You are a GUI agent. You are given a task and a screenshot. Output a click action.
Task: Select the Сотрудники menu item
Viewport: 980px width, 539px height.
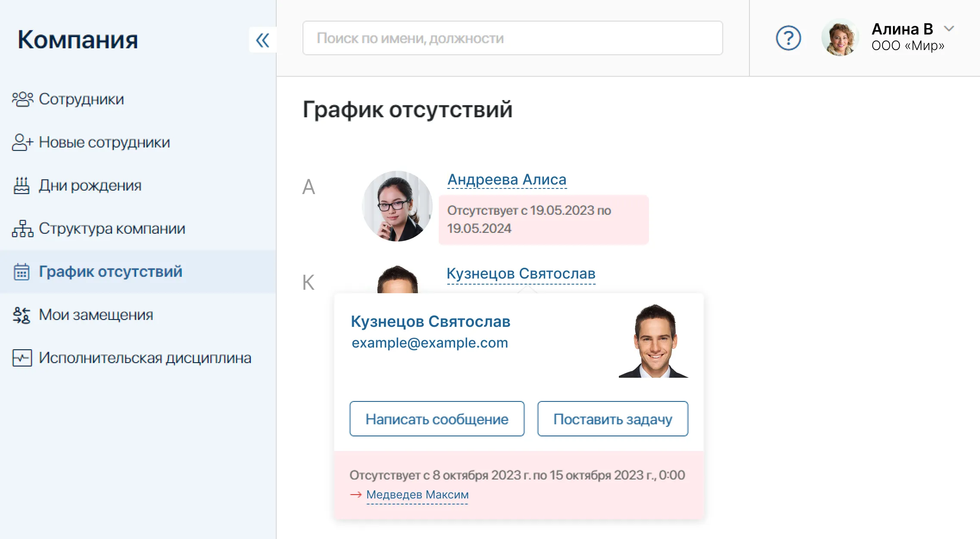[81, 99]
